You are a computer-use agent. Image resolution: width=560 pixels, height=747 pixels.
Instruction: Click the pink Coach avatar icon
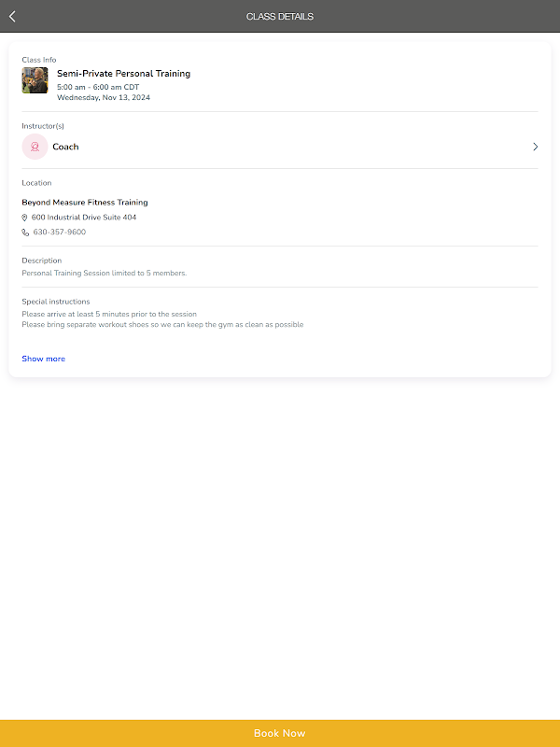coord(35,147)
